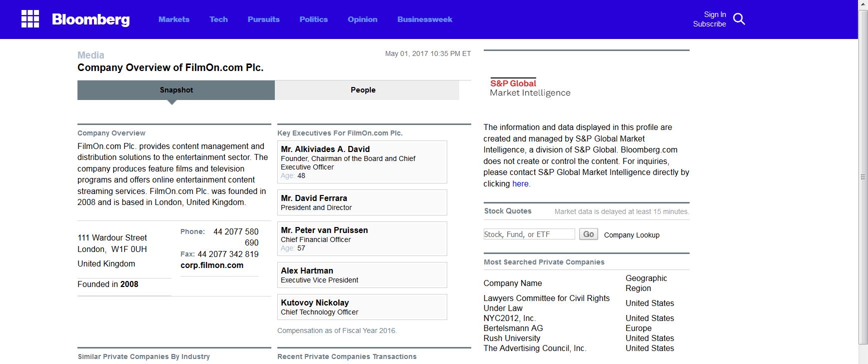Visit the corp.filmon.com website link
868x364 pixels.
212,265
